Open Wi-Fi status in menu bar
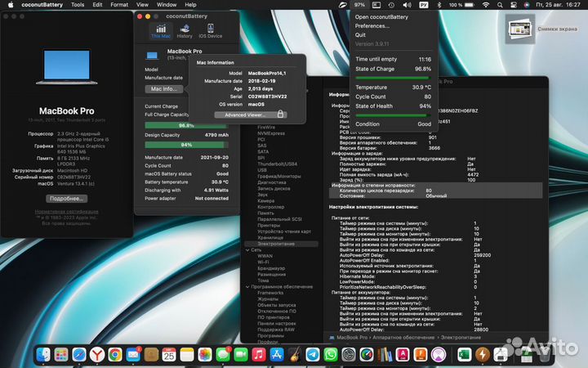 pyautogui.click(x=486, y=5)
